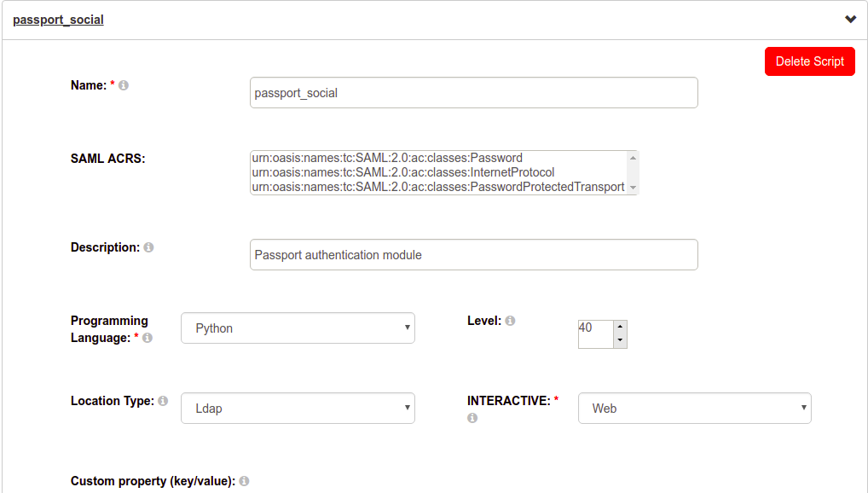The width and height of the screenshot is (868, 493).
Task: Open the Programming Language dropdown showing Python
Action: [x=298, y=328]
